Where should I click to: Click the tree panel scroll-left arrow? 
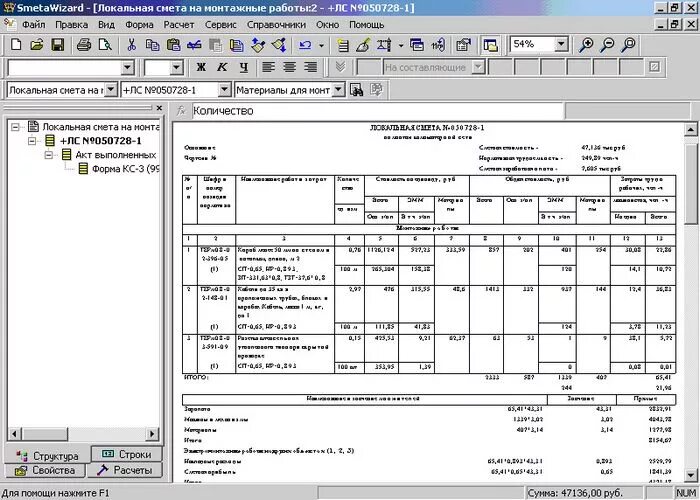[14, 433]
